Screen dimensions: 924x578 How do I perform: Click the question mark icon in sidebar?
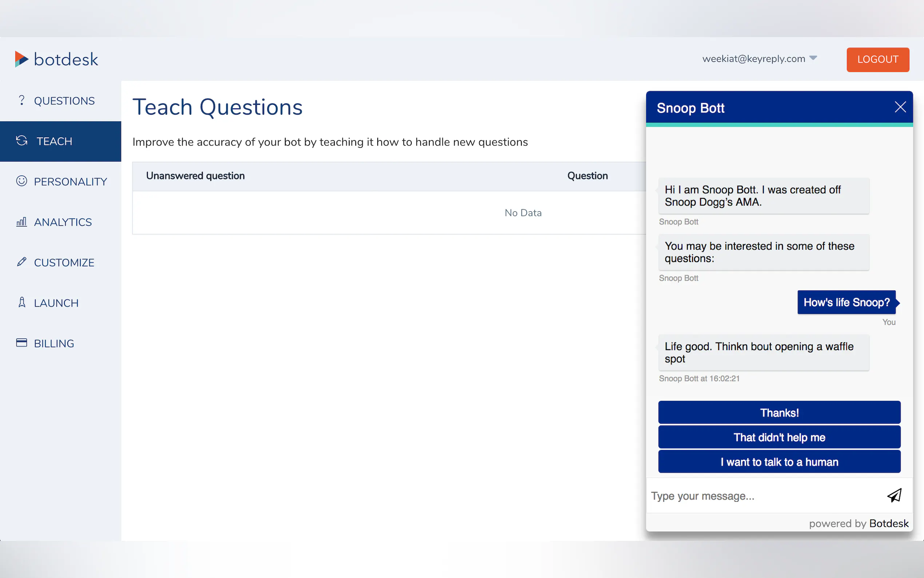point(22,100)
